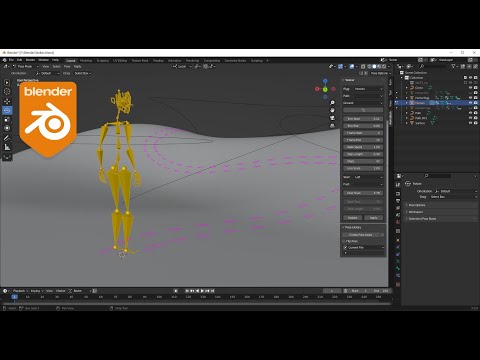This screenshot has height=360, width=480.
Task: Select the Move tool
Action: click(x=7, y=101)
